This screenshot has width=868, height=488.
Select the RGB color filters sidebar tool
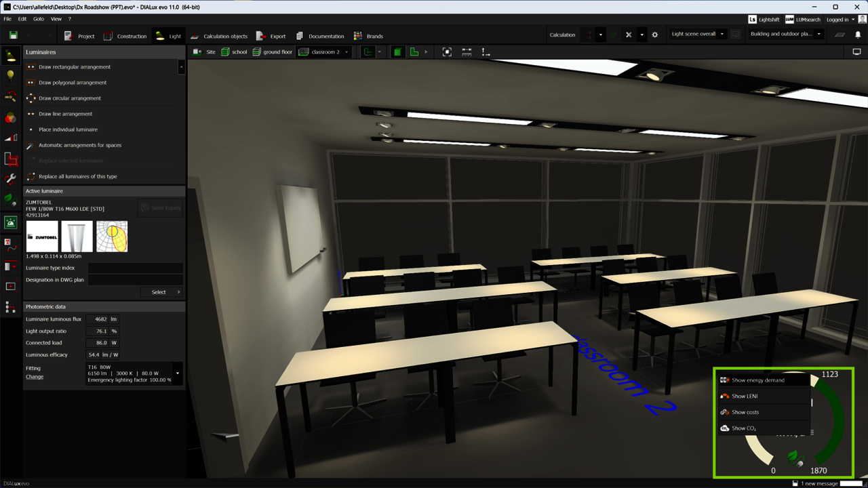click(x=11, y=118)
